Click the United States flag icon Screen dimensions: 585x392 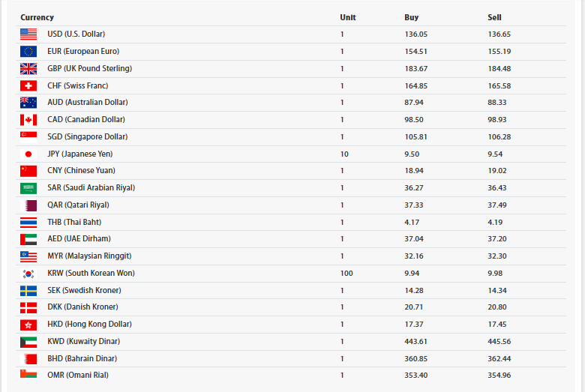28,34
